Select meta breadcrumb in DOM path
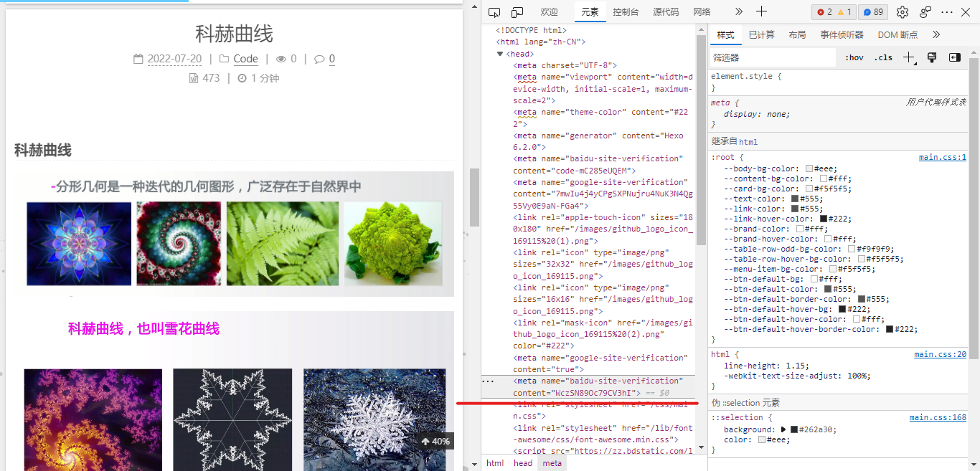 pyautogui.click(x=552, y=463)
